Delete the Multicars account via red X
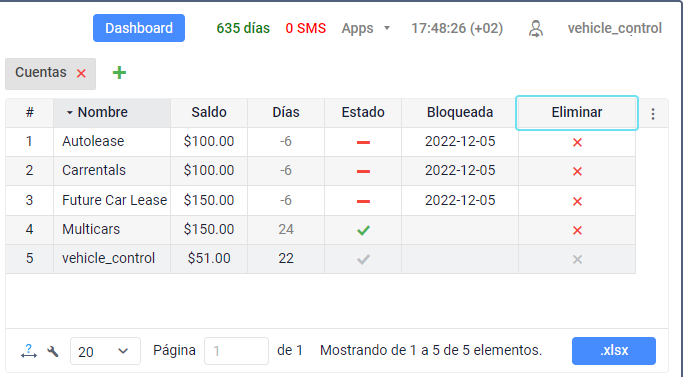The height and width of the screenshot is (377, 683). point(577,230)
